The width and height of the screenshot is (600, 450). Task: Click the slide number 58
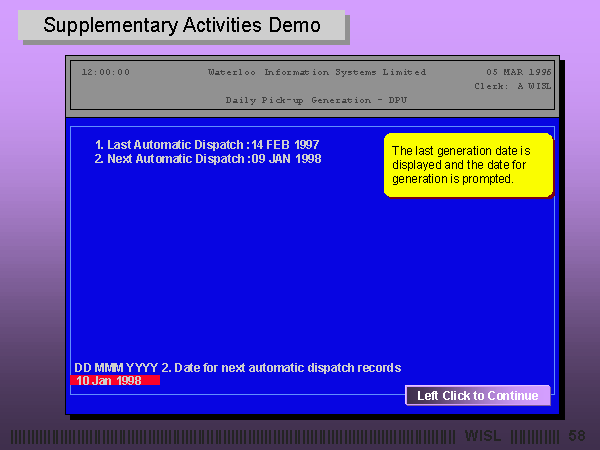tap(577, 436)
